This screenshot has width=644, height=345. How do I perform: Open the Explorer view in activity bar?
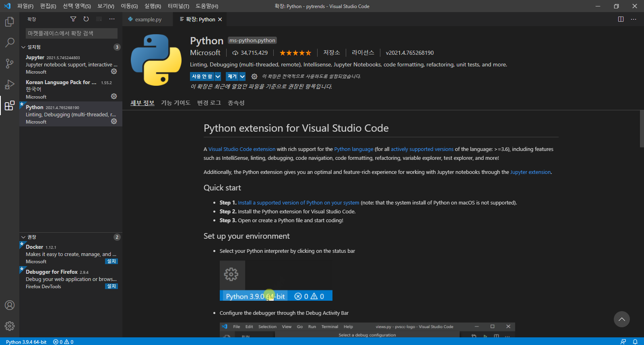10,21
